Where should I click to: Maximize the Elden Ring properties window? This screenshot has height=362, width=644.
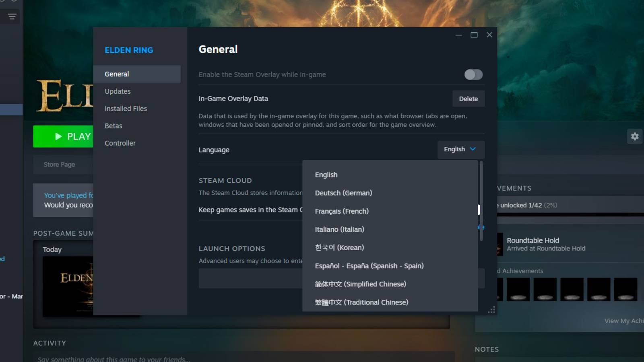tap(474, 35)
